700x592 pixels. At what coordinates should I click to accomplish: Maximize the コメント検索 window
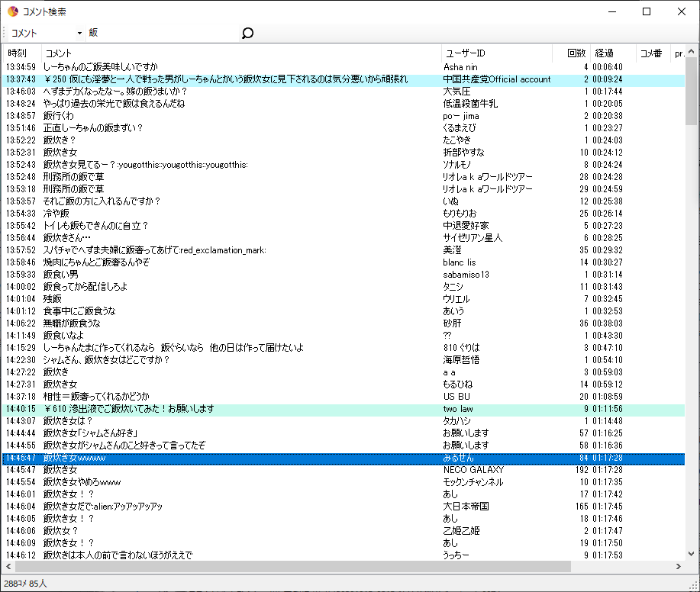(647, 11)
